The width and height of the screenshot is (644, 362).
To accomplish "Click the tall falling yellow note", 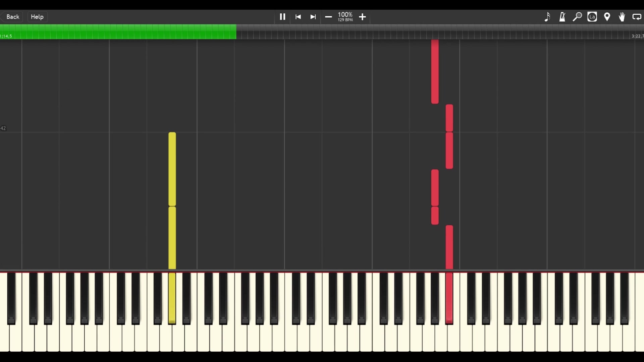I will click(x=172, y=169).
